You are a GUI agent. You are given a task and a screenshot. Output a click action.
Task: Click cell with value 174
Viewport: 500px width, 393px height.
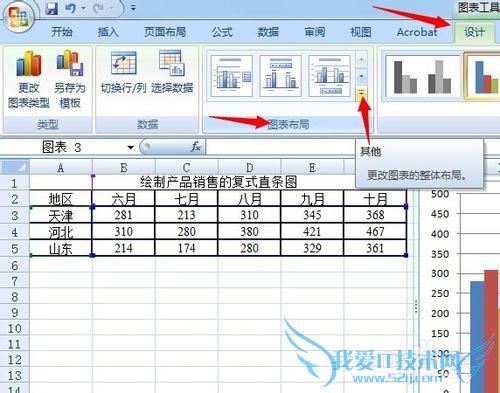[186, 248]
